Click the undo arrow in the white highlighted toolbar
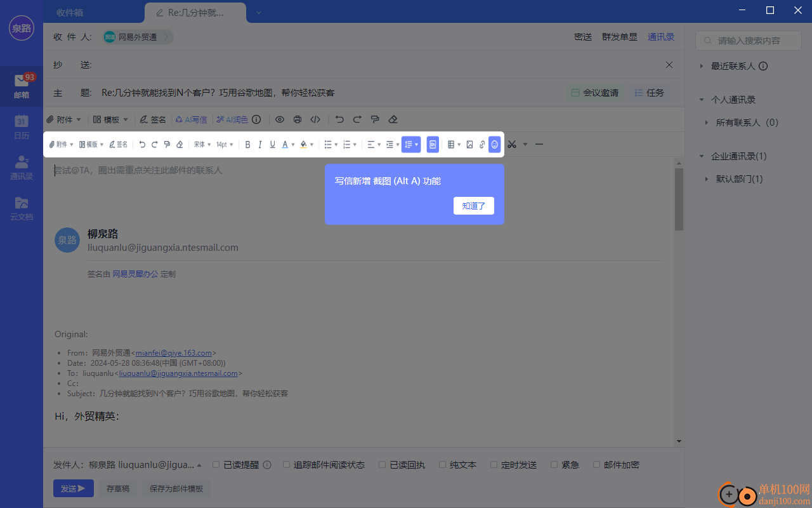This screenshot has width=812, height=508. point(142,145)
